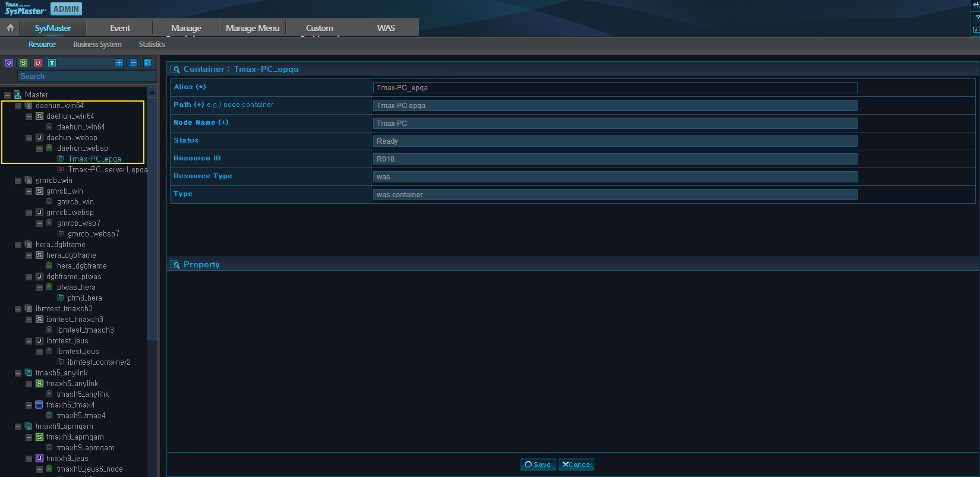Image resolution: width=980 pixels, height=477 pixels.
Task: Click the ADMIN badge
Action: coord(66,9)
